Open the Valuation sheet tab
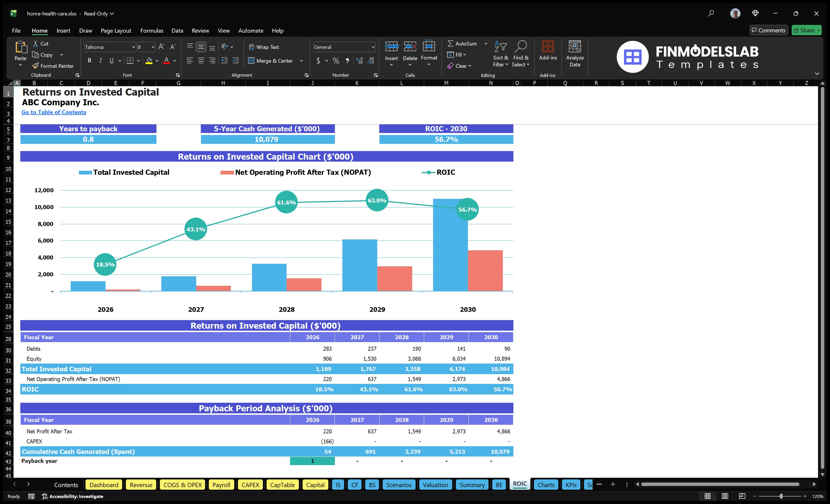 click(x=435, y=485)
